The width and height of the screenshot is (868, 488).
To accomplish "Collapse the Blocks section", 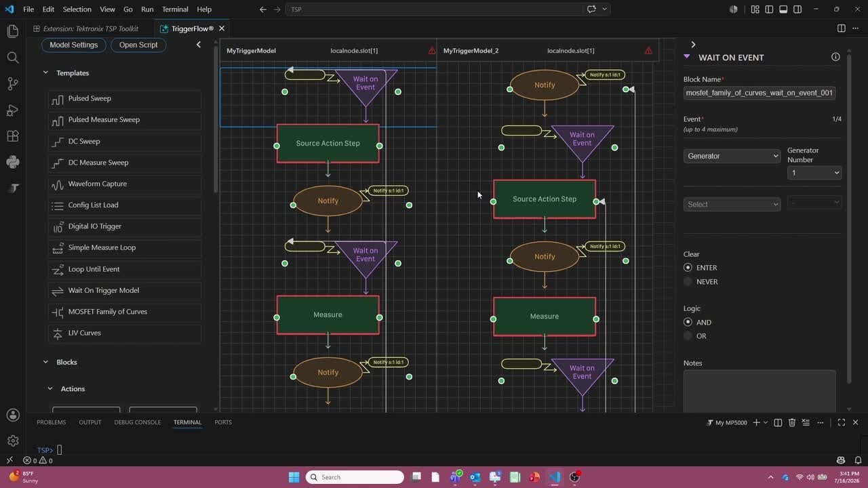I will [46, 362].
